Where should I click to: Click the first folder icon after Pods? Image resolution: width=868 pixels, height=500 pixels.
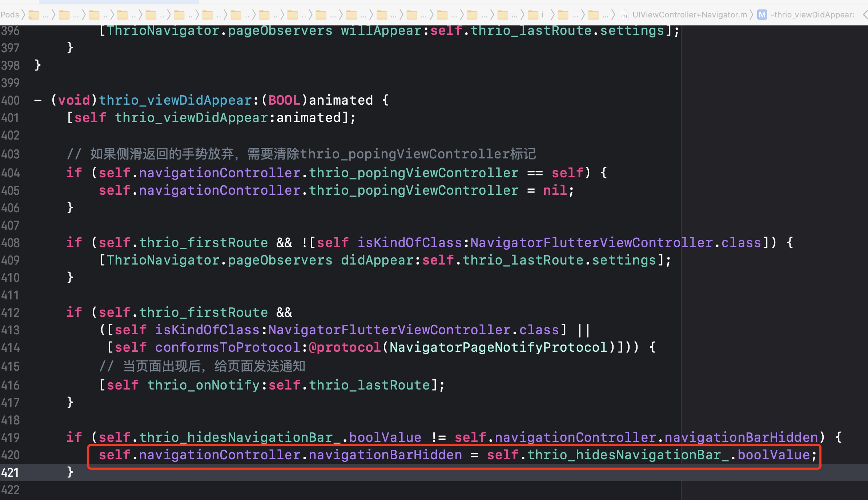[x=35, y=15]
